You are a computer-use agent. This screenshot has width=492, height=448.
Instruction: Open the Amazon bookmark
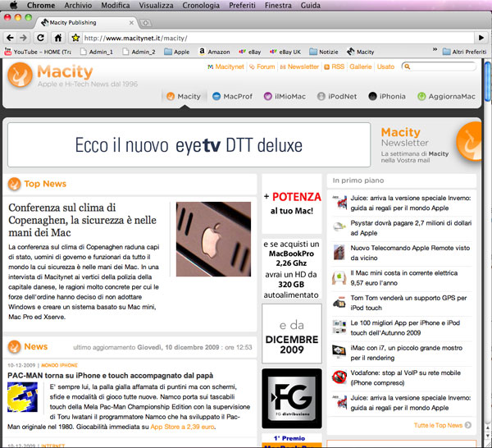coord(214,52)
